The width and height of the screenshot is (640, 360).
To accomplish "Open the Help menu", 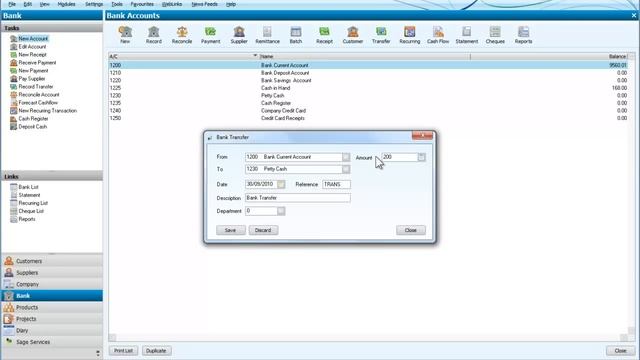I will click(x=231, y=4).
